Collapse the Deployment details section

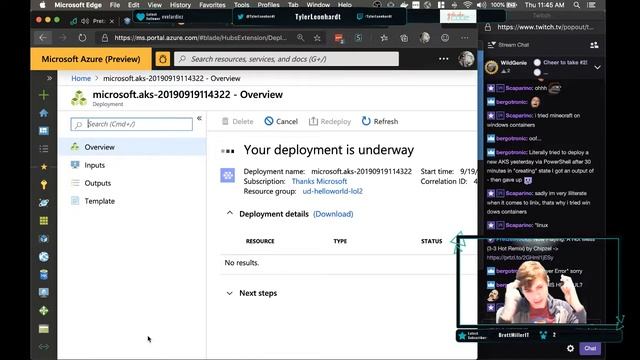[229, 213]
